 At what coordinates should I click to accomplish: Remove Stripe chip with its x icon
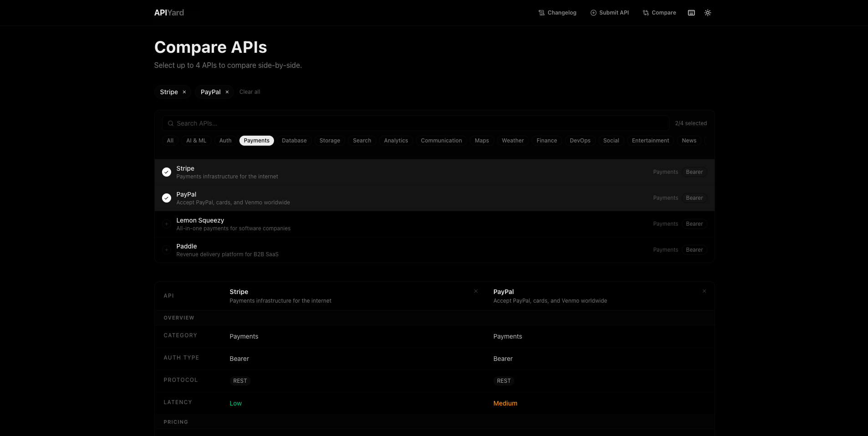pos(184,92)
